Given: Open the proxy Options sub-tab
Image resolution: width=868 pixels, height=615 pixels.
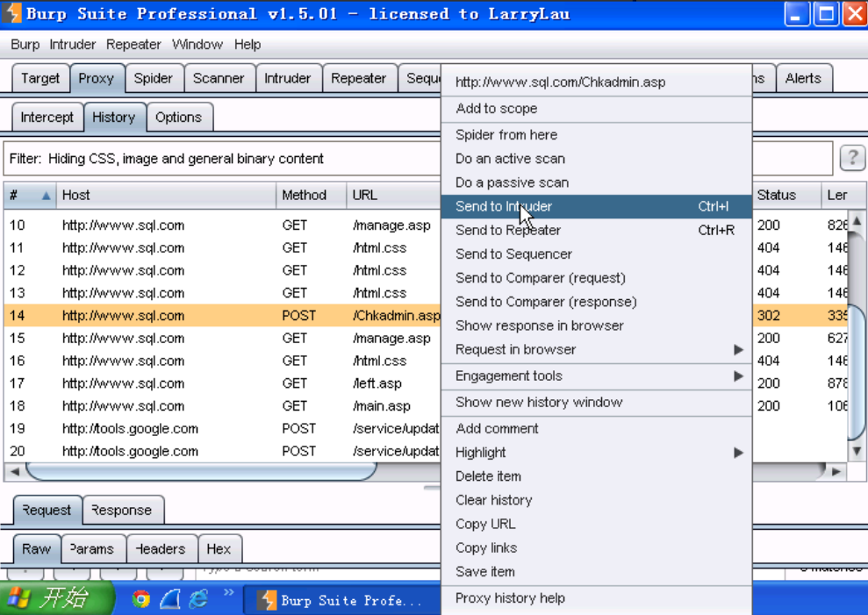Looking at the screenshot, I should click(178, 118).
